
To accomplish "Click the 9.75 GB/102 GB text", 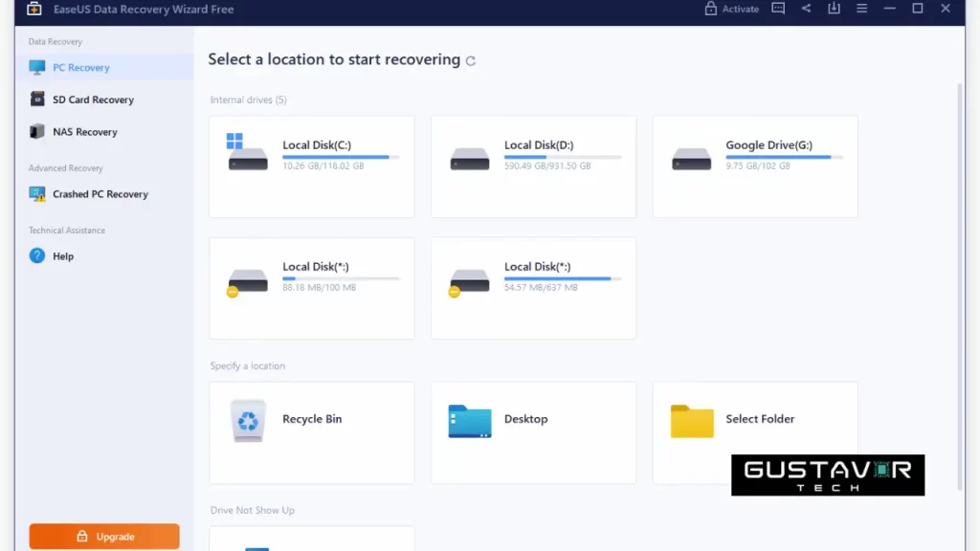I will pyautogui.click(x=758, y=166).
